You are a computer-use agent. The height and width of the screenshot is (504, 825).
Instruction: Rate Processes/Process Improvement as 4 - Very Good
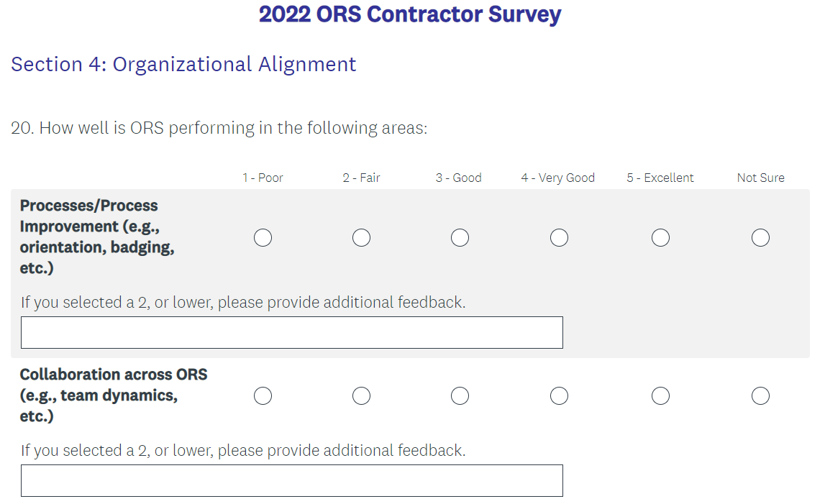pyautogui.click(x=559, y=237)
